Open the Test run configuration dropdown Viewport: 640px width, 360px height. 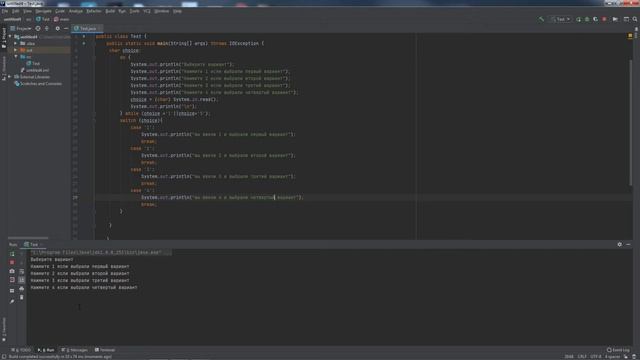[560, 19]
